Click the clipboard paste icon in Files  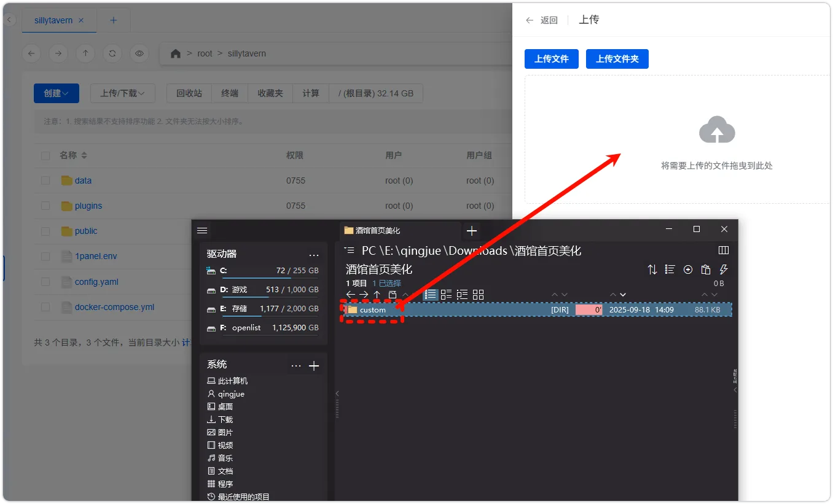[705, 269]
